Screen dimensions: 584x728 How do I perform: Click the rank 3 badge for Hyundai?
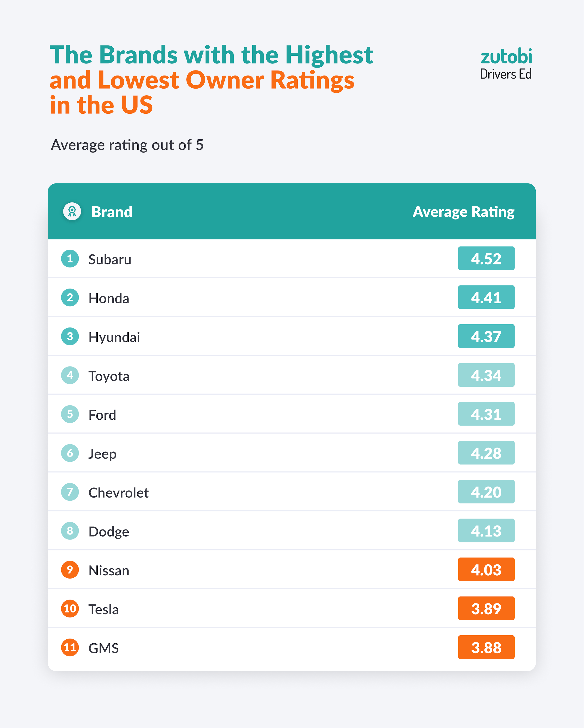point(70,336)
